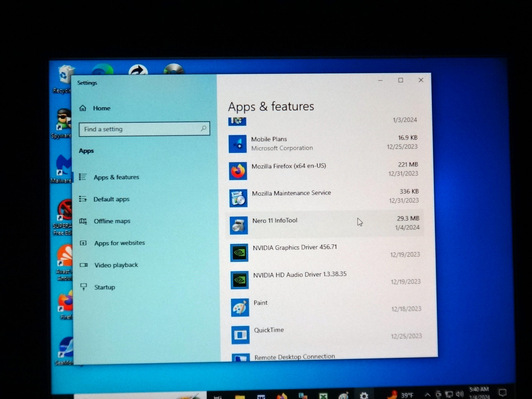Click the NVIDIA HD Audio Driver icon
Image resolution: width=532 pixels, height=399 pixels.
240,280
